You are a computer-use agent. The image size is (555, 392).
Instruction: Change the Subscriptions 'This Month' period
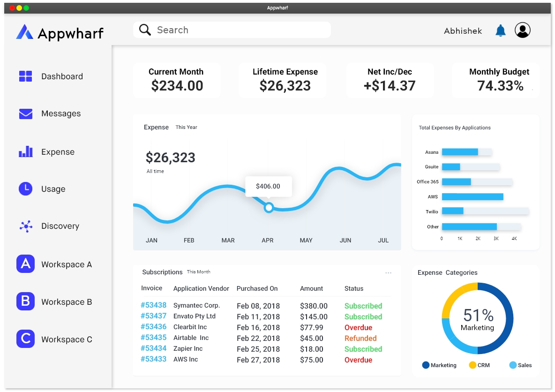199,271
